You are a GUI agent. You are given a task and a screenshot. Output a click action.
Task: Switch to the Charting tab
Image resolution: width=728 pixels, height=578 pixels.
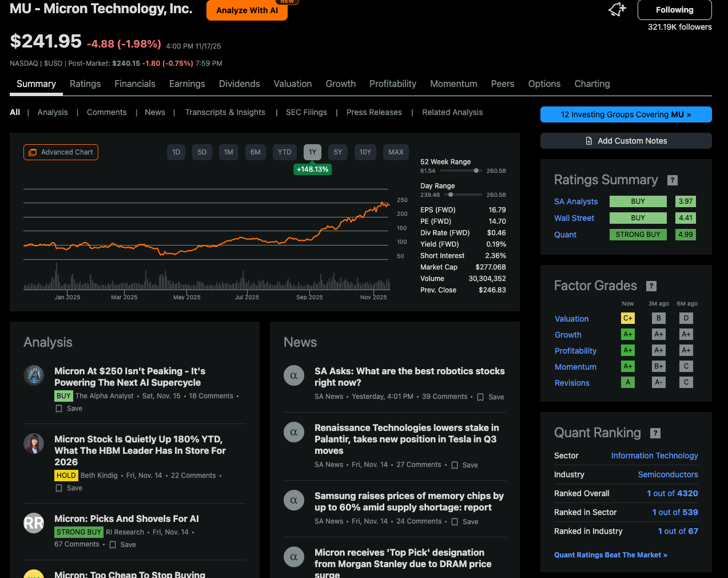click(592, 84)
